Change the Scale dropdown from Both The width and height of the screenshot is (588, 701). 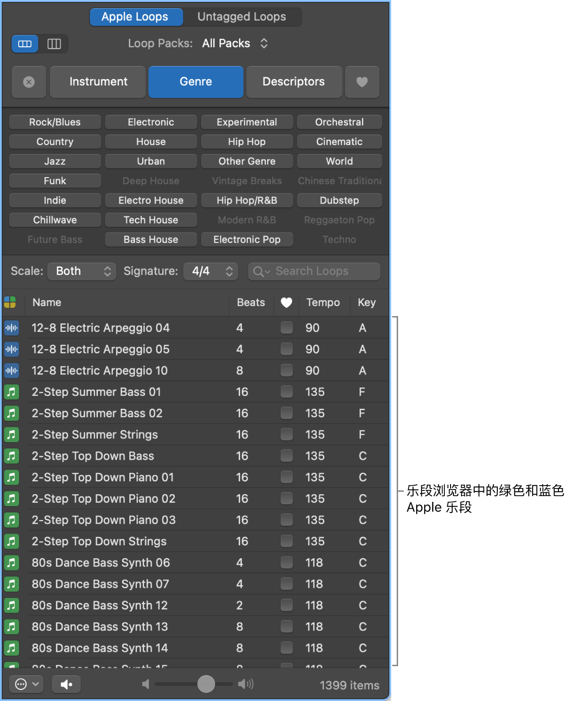point(81,271)
